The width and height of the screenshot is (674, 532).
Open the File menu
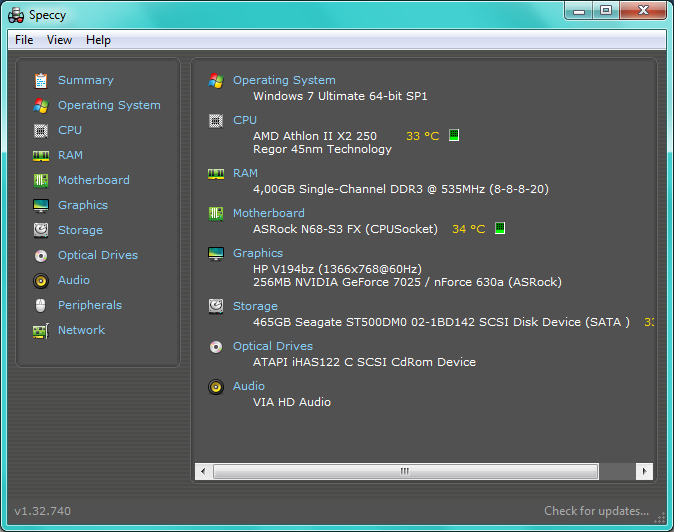[24, 40]
